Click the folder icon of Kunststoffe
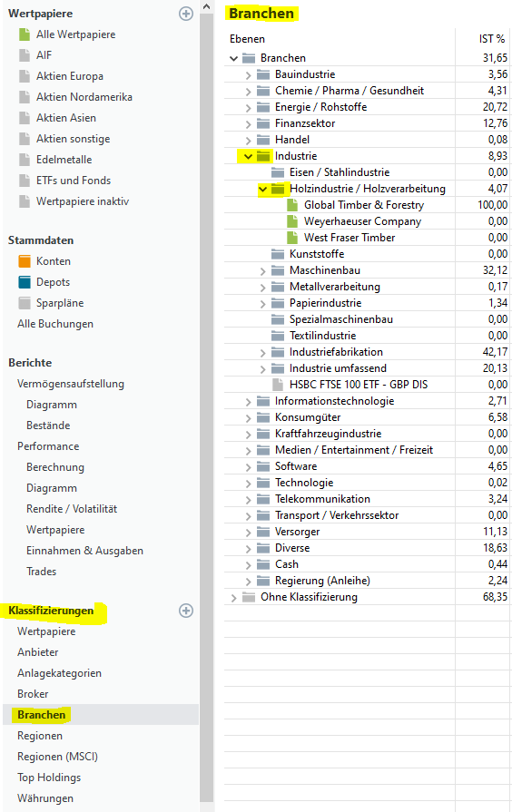Viewport: 512px width, 812px height. [278, 254]
